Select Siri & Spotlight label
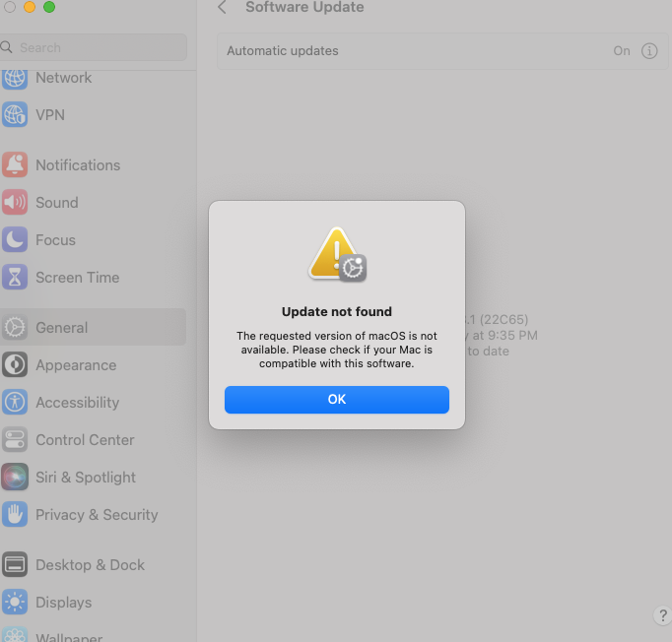Image resolution: width=672 pixels, height=642 pixels. tap(86, 478)
